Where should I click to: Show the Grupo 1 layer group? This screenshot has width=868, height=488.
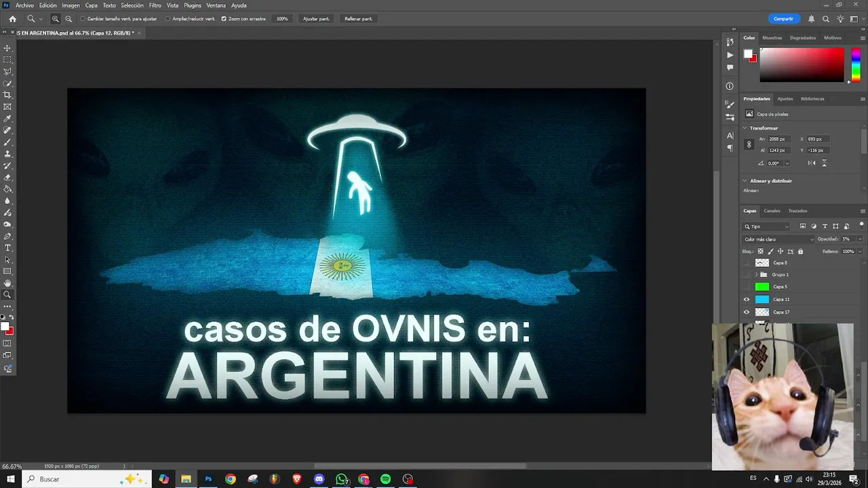(747, 274)
